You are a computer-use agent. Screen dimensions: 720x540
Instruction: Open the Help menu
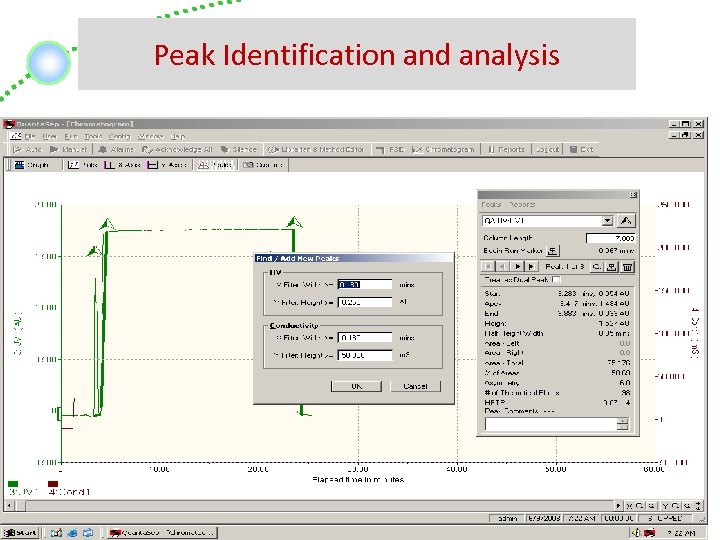178,136
